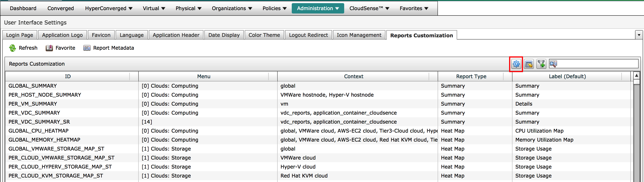Viewport: 644px width, 182px height.
Task: Click the Report Metadata button label
Action: 114,48
